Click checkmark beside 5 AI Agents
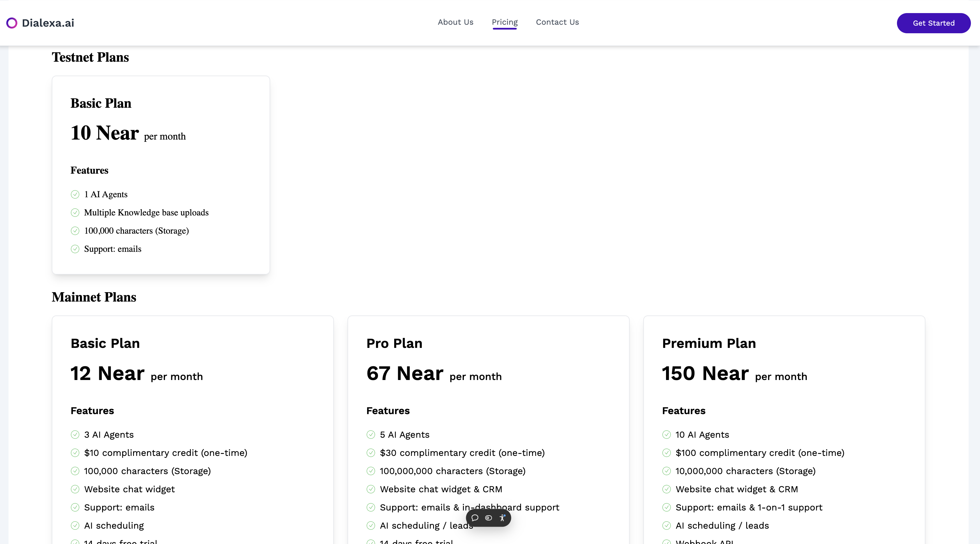This screenshot has width=980, height=544. 371,435
